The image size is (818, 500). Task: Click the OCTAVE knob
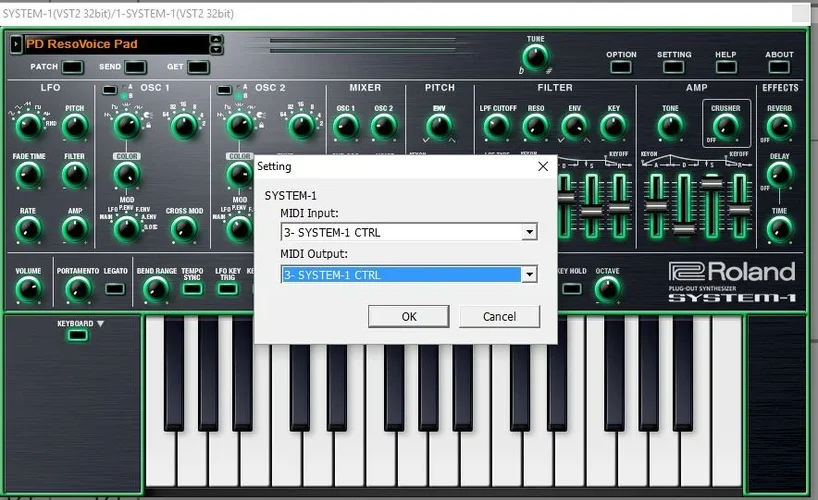pyautogui.click(x=607, y=290)
